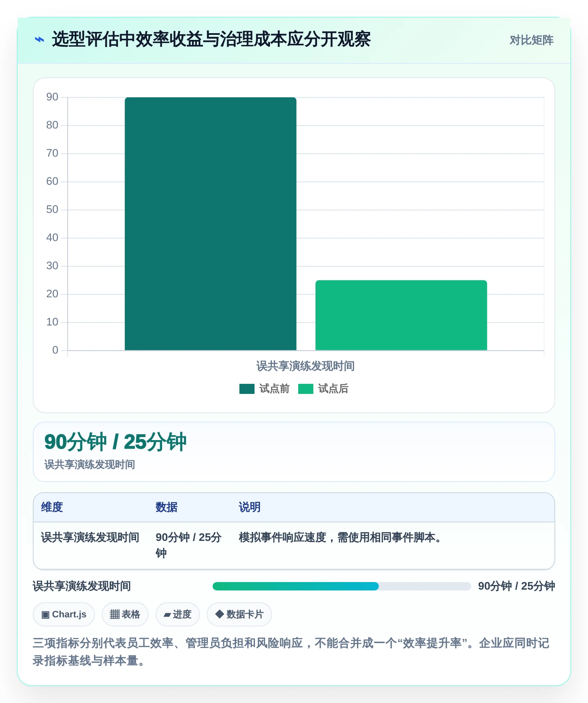Click the y-axis value 50
The width and height of the screenshot is (588, 703).
52,210
